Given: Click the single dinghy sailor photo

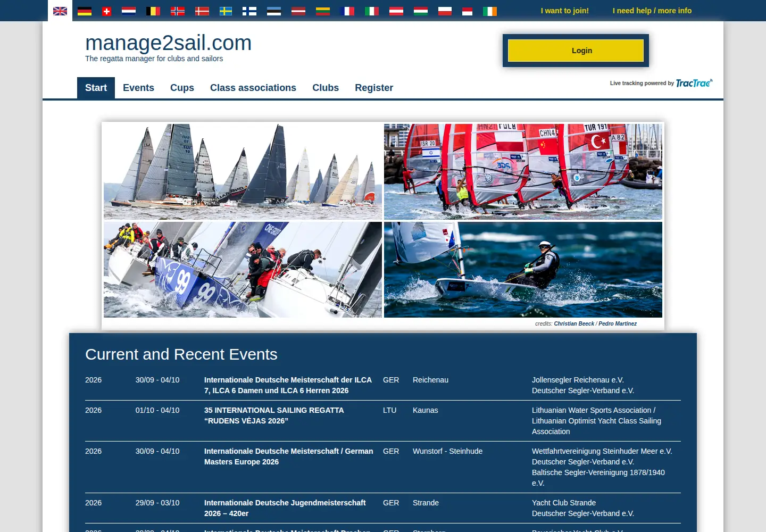Looking at the screenshot, I should [523, 270].
